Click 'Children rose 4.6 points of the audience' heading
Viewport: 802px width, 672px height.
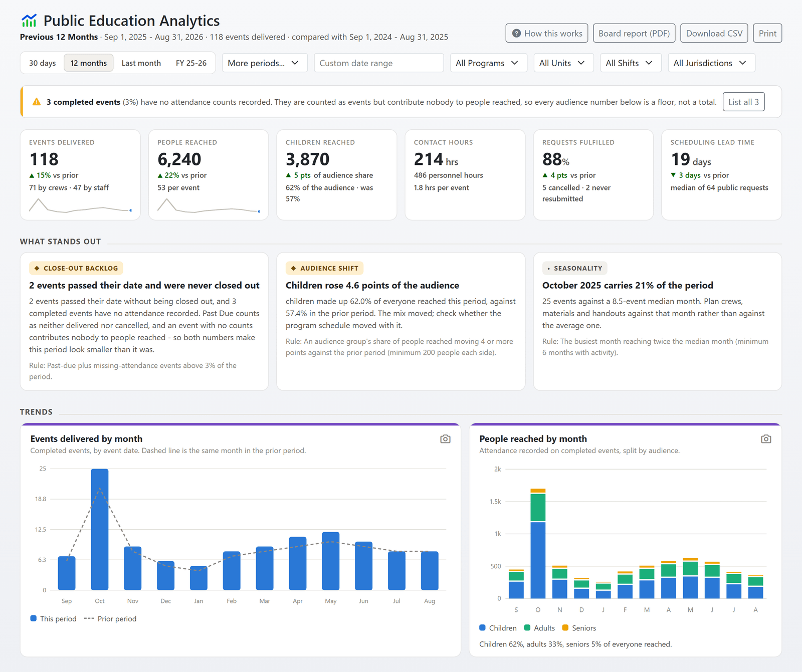(x=372, y=285)
